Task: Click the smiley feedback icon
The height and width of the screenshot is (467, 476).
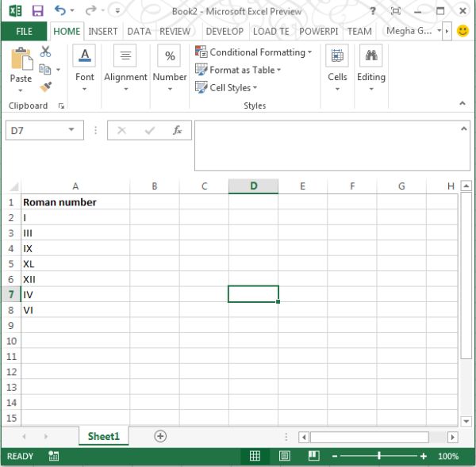Action: pyautogui.click(x=463, y=31)
